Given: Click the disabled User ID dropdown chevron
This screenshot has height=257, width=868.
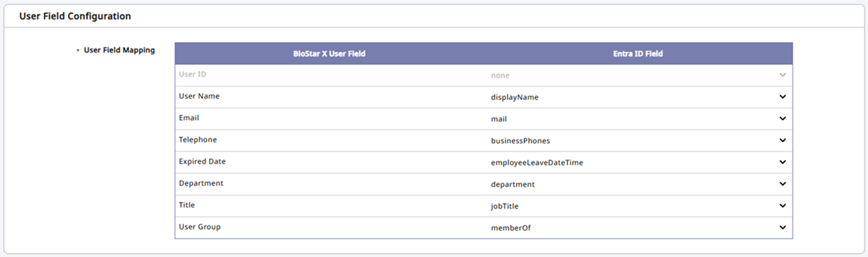Looking at the screenshot, I should (x=782, y=75).
